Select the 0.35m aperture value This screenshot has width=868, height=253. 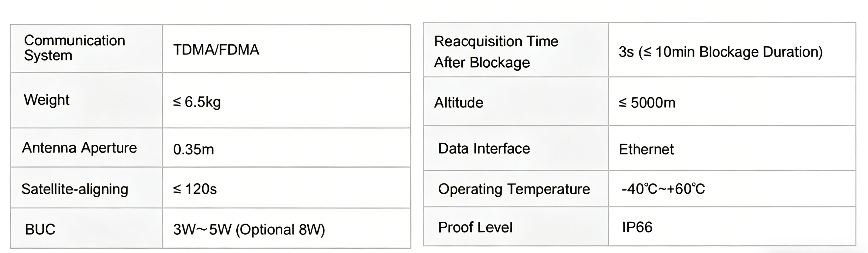pyautogui.click(x=193, y=150)
